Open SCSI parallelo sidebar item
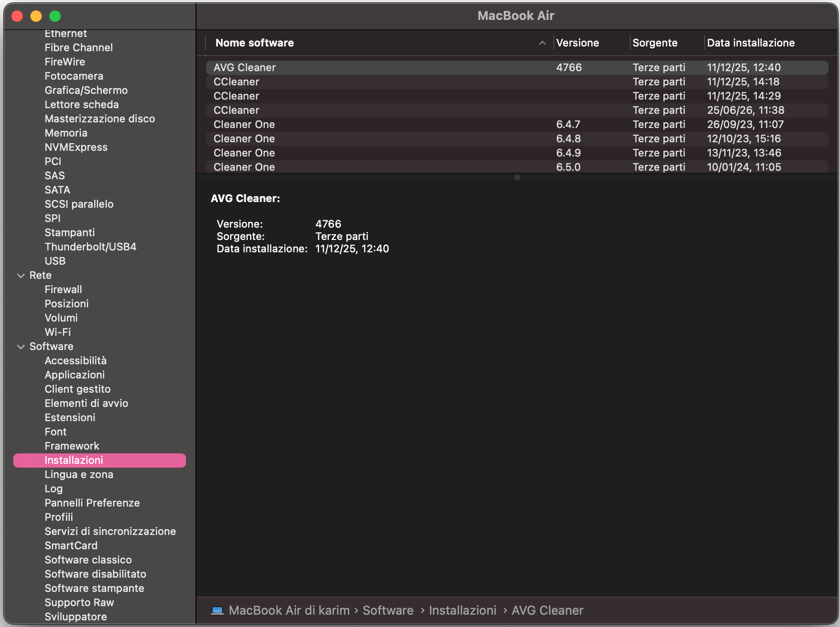The width and height of the screenshot is (840, 627). point(79,204)
